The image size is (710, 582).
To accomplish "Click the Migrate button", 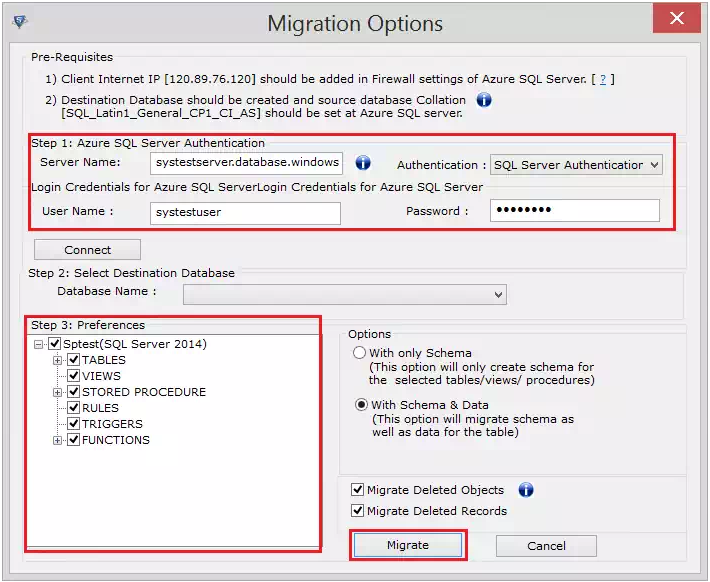I will click(408, 545).
